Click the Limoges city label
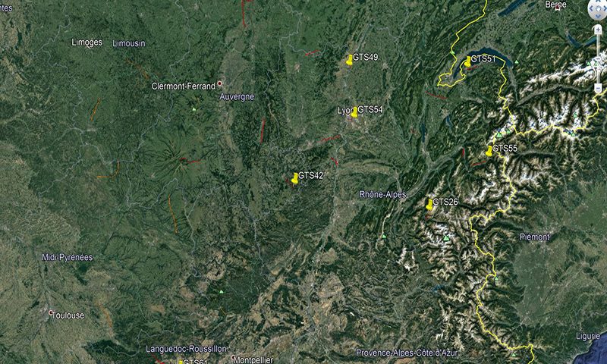Viewport: 607px width, 364px height. (x=87, y=42)
